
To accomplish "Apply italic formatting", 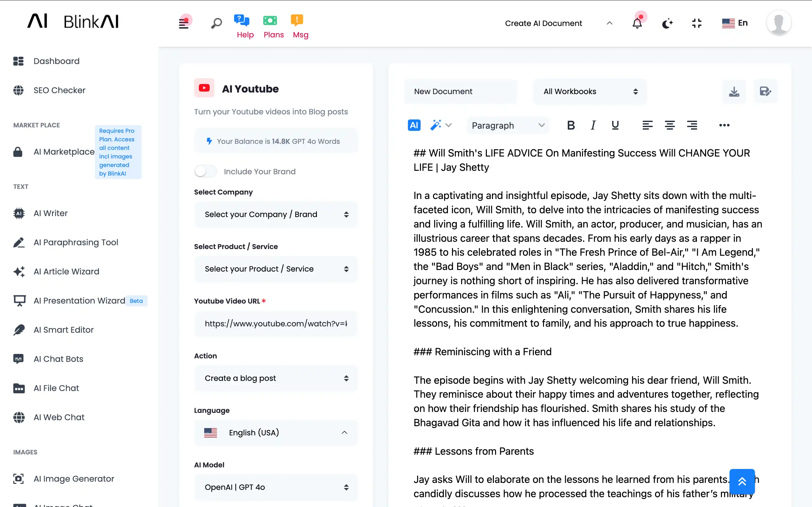I will click(593, 125).
